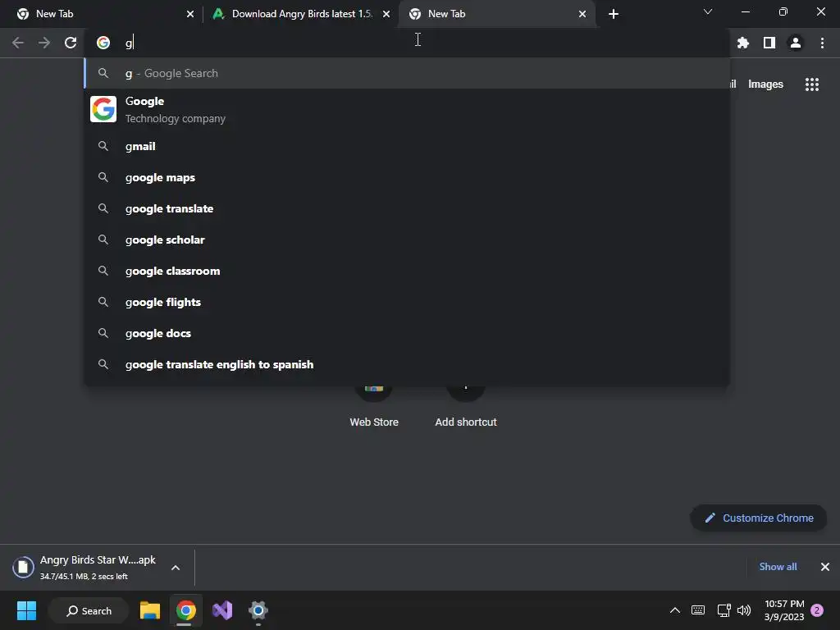Open Visual Studio from taskbar

222,610
